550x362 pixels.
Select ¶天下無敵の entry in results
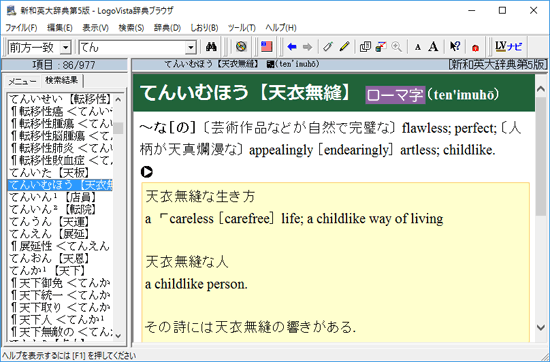tap(60, 331)
